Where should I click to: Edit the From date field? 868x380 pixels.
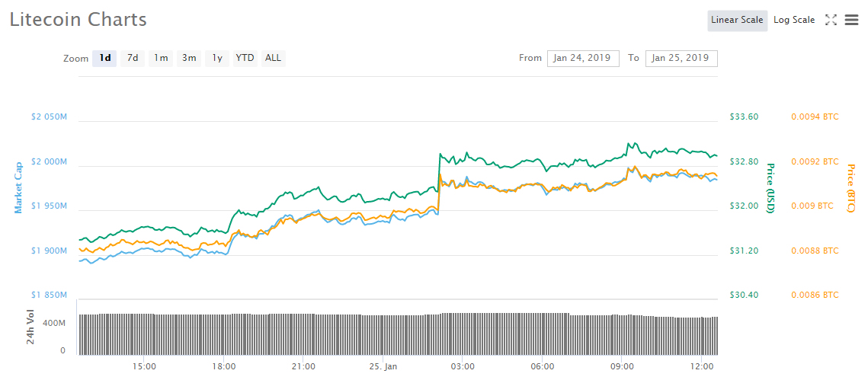tap(583, 58)
